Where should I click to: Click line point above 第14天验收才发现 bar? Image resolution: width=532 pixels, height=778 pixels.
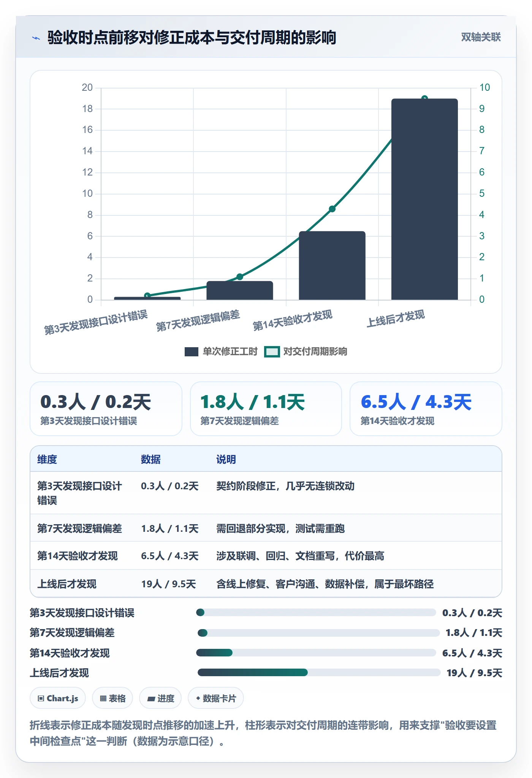point(332,209)
